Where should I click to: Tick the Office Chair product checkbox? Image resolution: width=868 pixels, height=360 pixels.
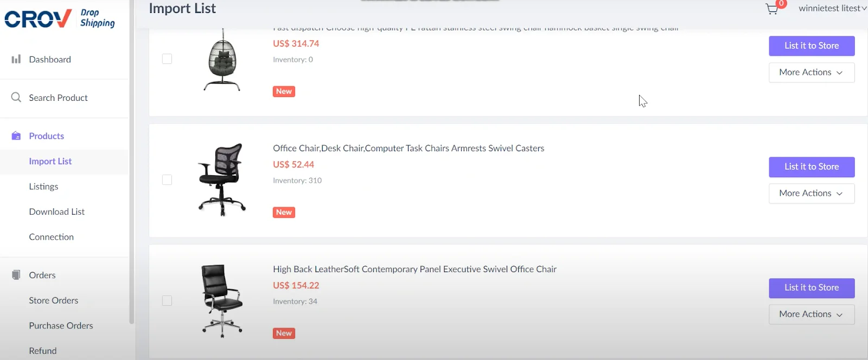167,180
